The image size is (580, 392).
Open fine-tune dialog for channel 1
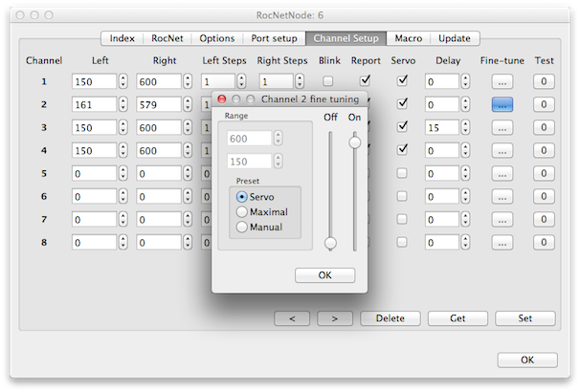point(502,82)
